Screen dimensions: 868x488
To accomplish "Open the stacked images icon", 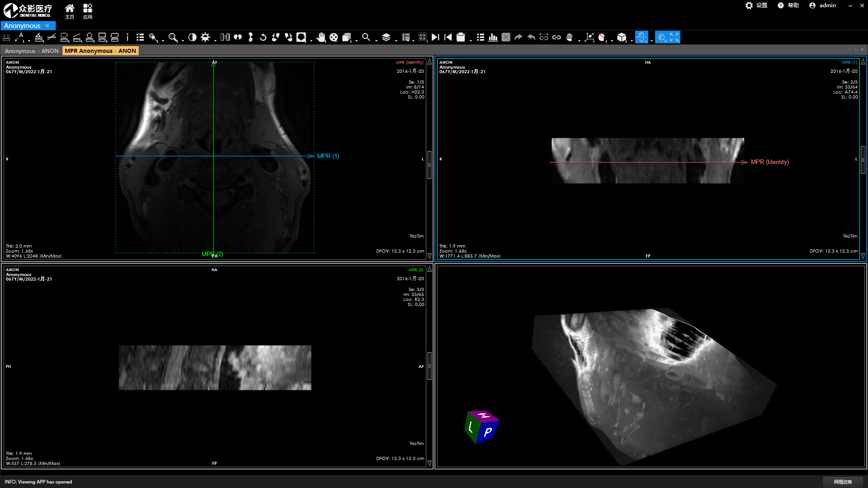I will pyautogui.click(x=347, y=38).
